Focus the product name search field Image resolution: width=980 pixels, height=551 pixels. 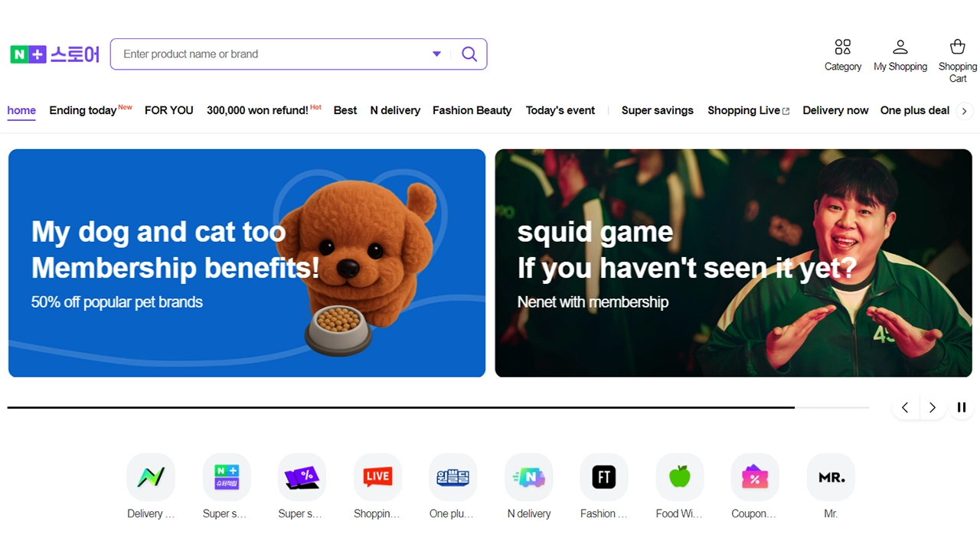(x=272, y=54)
